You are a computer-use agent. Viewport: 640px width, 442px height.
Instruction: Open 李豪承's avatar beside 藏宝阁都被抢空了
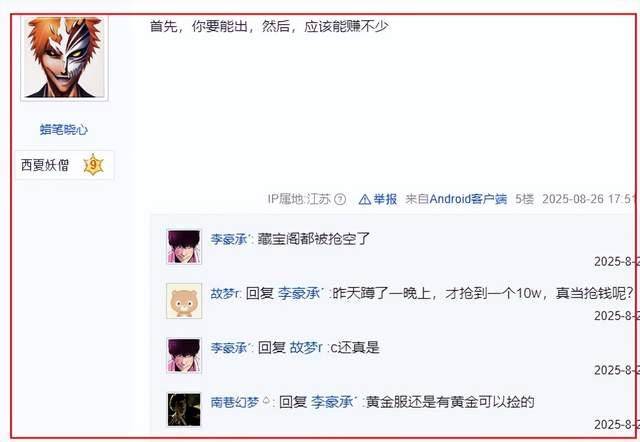coord(184,247)
